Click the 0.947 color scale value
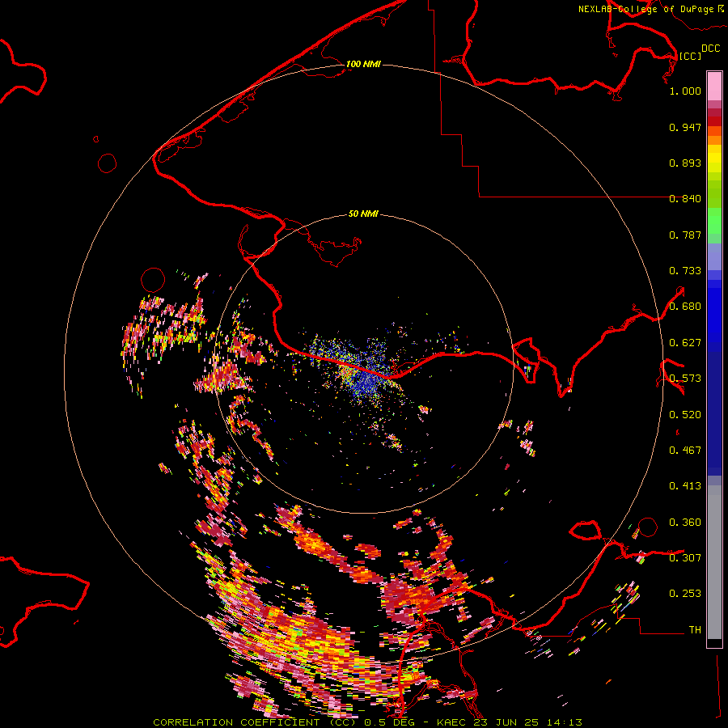The image size is (728, 728). 685,127
